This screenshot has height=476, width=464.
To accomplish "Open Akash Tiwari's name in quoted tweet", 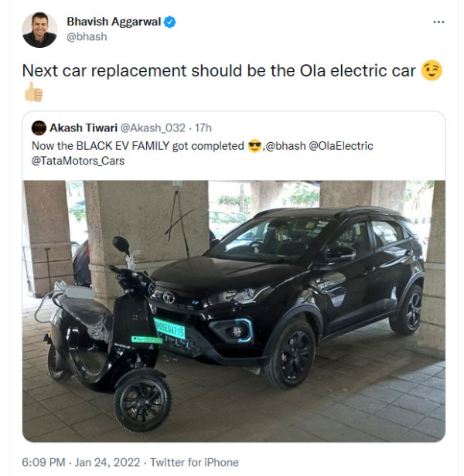I will (84, 127).
